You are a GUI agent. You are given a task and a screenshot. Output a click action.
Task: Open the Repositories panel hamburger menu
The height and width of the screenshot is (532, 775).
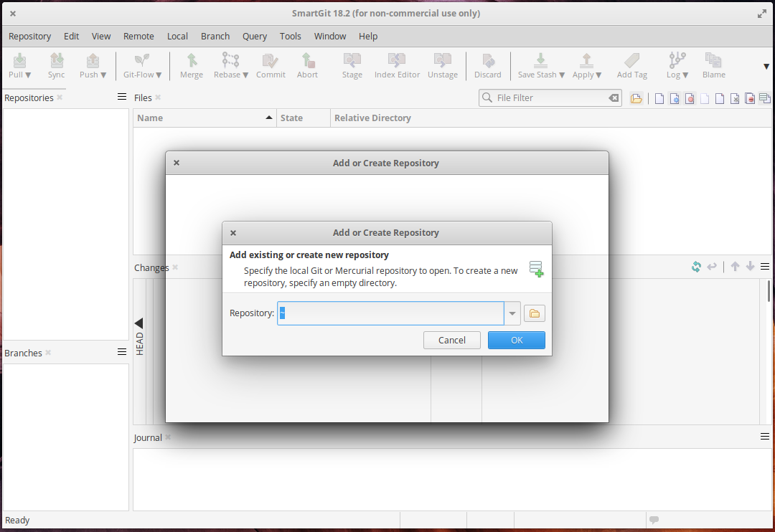(x=121, y=97)
